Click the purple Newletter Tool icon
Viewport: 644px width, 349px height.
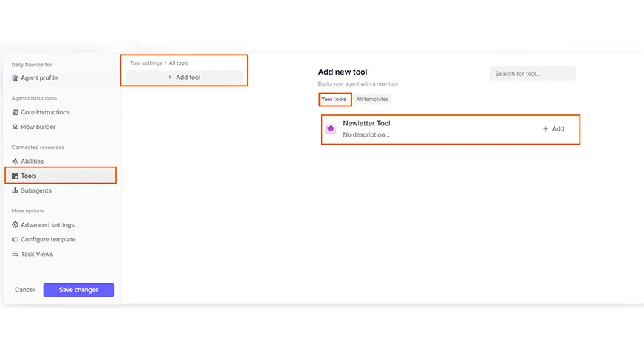point(331,129)
